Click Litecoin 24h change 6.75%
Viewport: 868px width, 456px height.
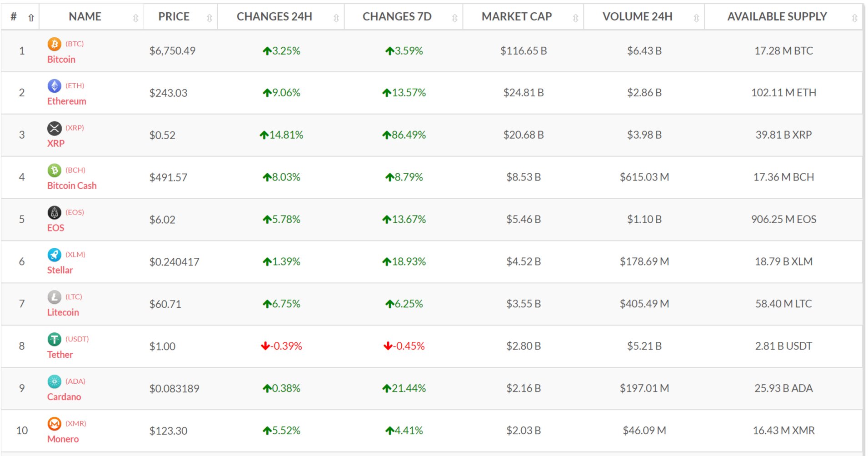(x=281, y=304)
